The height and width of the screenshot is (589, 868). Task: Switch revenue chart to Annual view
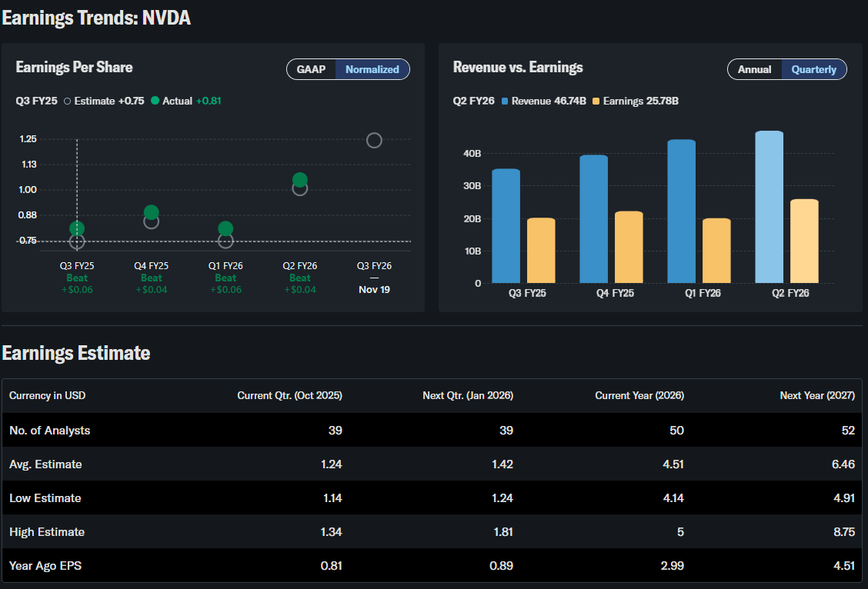(754, 69)
